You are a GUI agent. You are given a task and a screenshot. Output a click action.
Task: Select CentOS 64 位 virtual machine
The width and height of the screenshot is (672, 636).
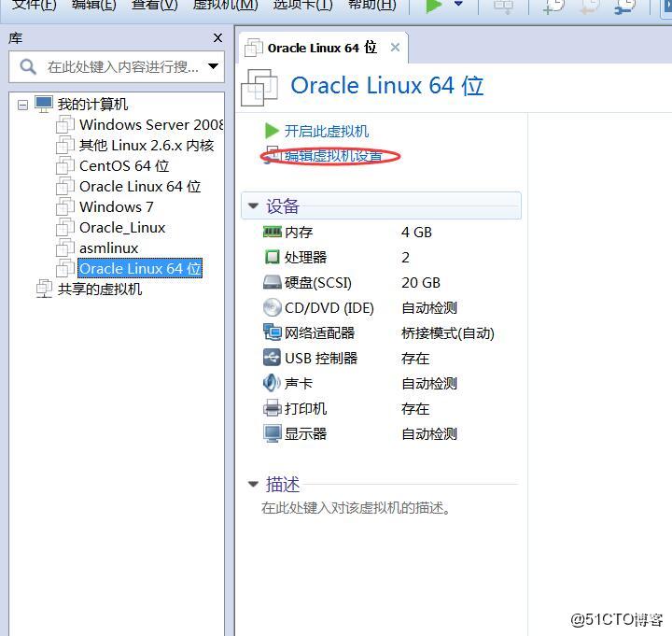coord(124,166)
